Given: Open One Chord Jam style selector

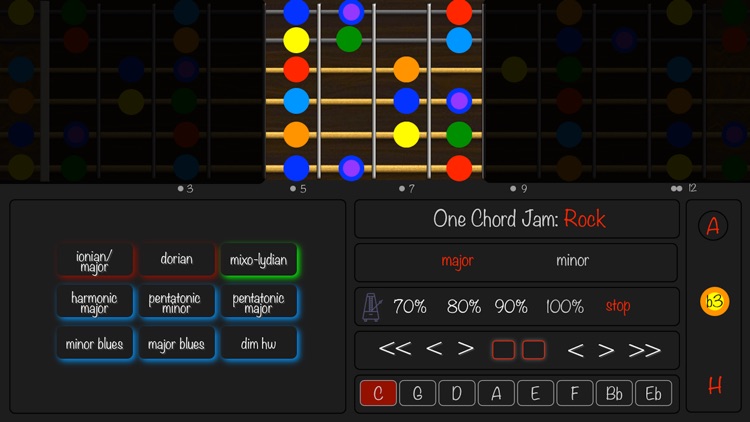Looking at the screenshot, I should click(517, 219).
